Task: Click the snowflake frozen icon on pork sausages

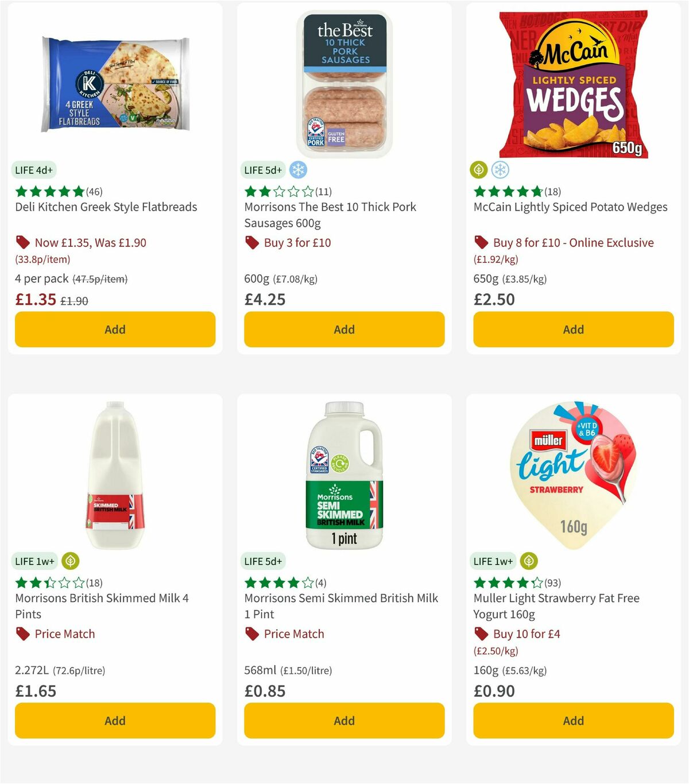Action: [299, 170]
